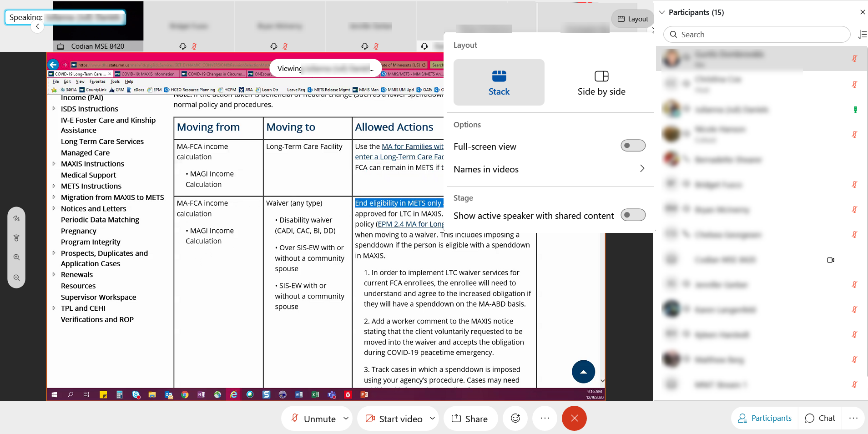Toggle Show active speaker with shared content
This screenshot has width=868, height=434.
pyautogui.click(x=633, y=215)
